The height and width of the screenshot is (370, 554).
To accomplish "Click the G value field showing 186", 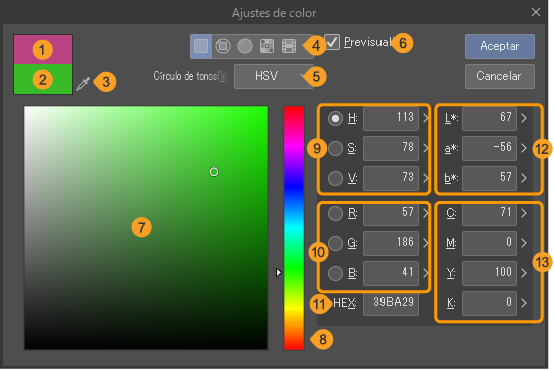I will click(391, 243).
